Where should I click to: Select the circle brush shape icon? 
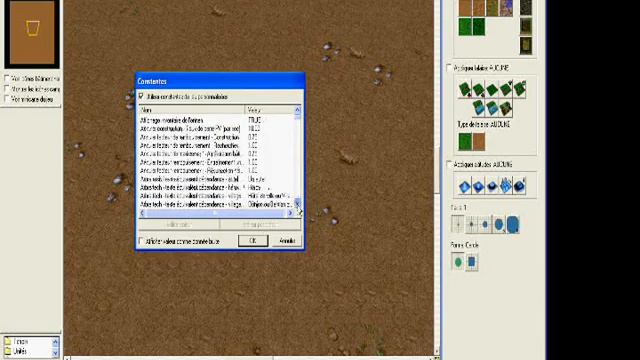pyautogui.click(x=458, y=262)
